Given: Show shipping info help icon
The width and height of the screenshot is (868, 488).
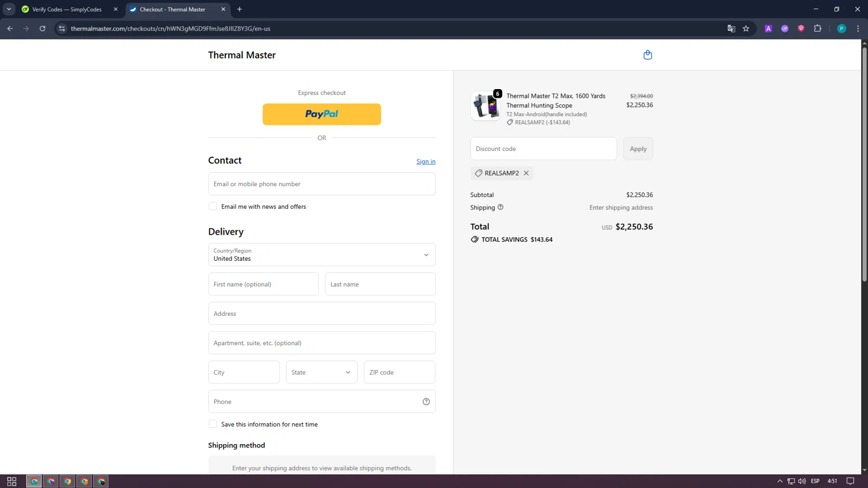Looking at the screenshot, I should 501,207.
